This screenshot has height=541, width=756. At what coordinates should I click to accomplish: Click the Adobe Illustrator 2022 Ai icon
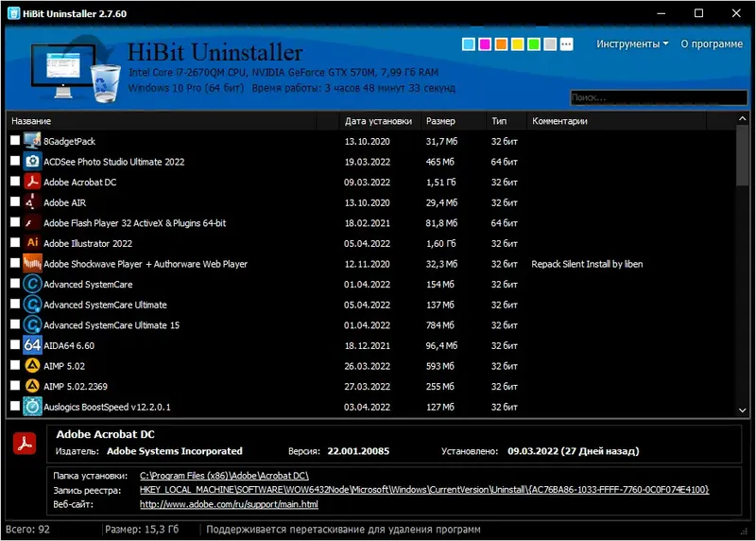[x=32, y=243]
